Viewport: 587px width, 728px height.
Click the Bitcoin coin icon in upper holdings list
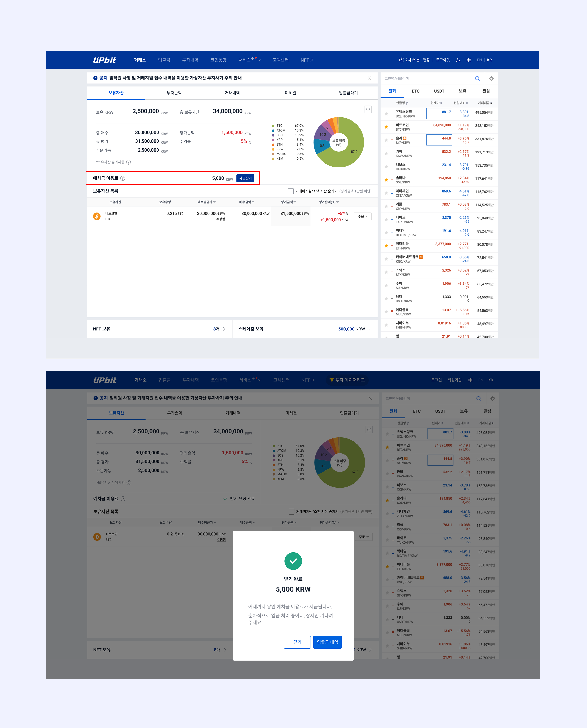point(97,216)
